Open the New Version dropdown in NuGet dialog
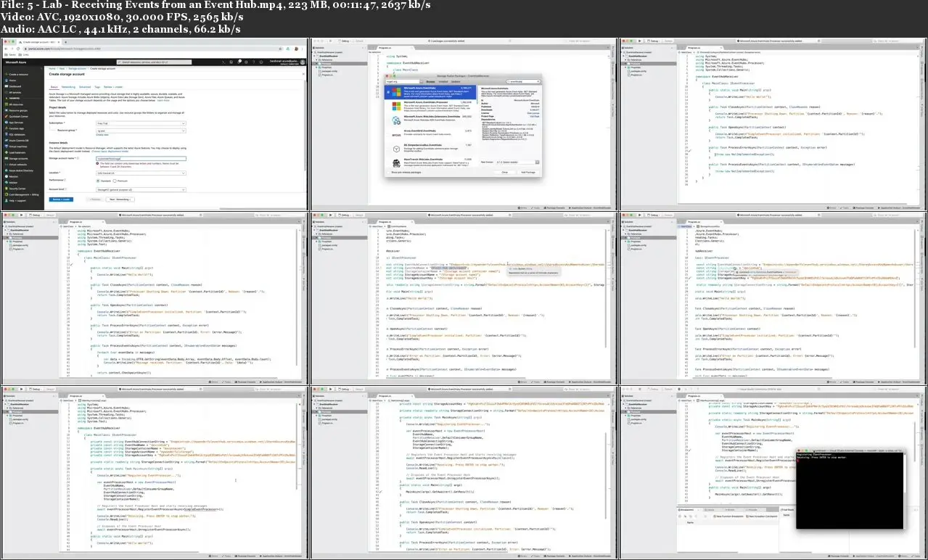The width and height of the screenshot is (928, 560). (517, 162)
